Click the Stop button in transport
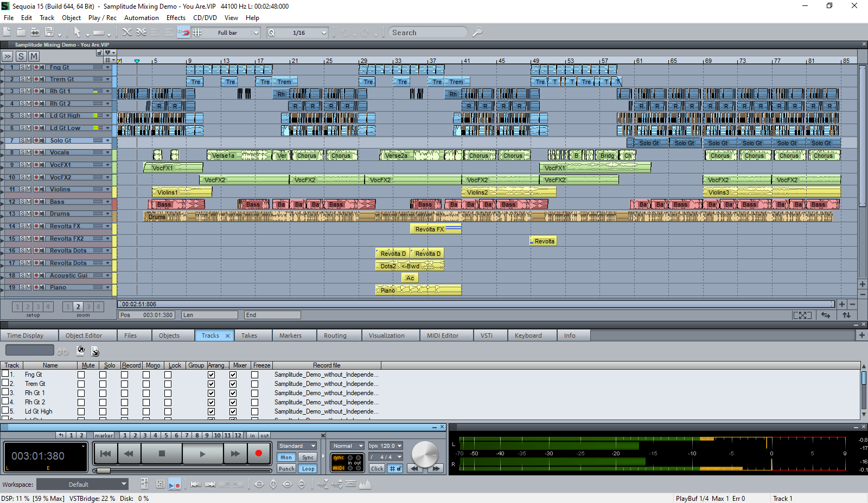The image size is (868, 503). [x=162, y=454]
